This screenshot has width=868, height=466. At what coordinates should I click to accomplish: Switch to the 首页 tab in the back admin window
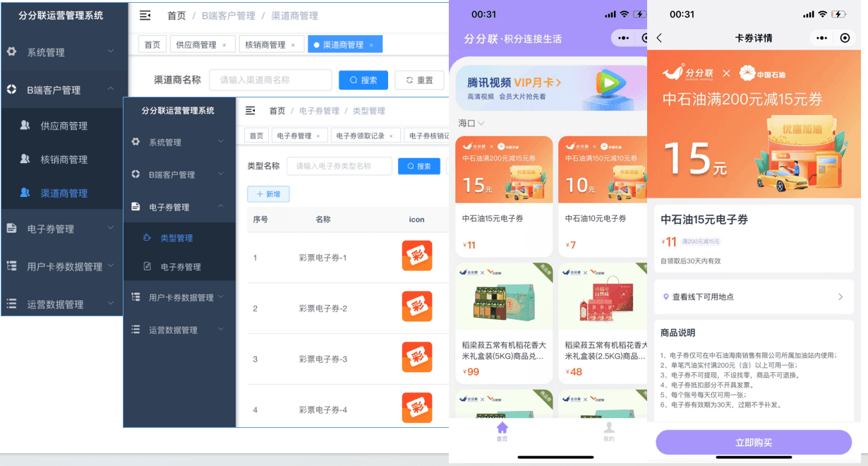pos(152,45)
